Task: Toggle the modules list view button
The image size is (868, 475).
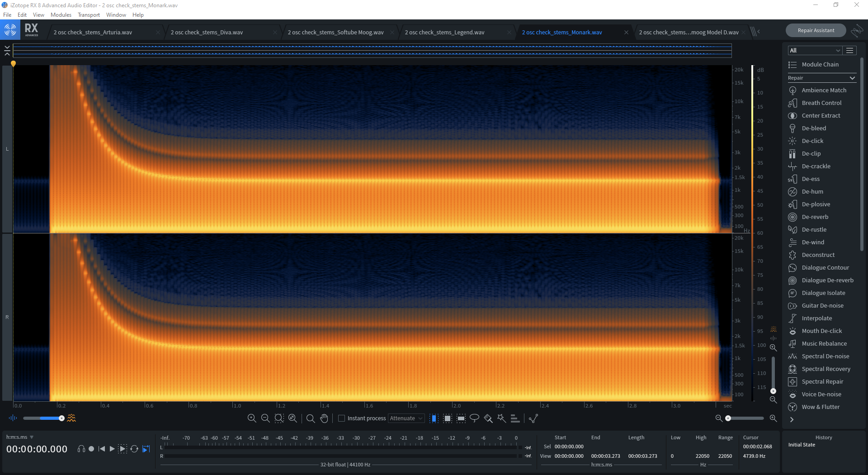Action: [850, 51]
